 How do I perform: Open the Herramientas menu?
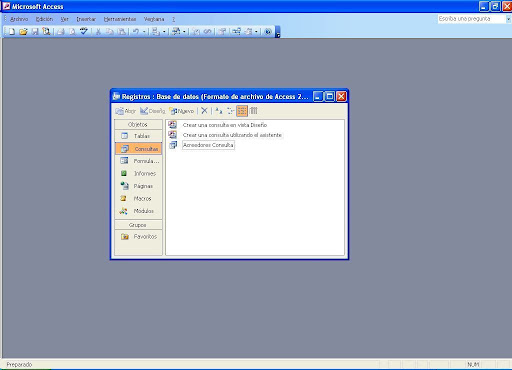tap(120, 19)
